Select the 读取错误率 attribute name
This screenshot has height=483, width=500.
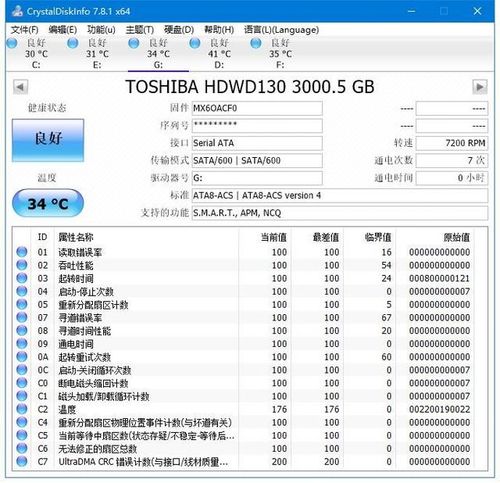(x=80, y=252)
